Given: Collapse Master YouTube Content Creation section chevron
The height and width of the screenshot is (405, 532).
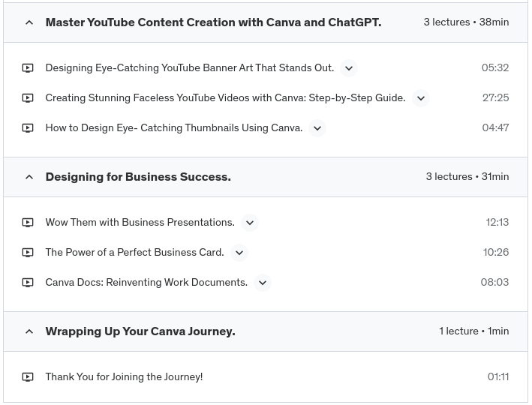Looking at the screenshot, I should (x=29, y=23).
